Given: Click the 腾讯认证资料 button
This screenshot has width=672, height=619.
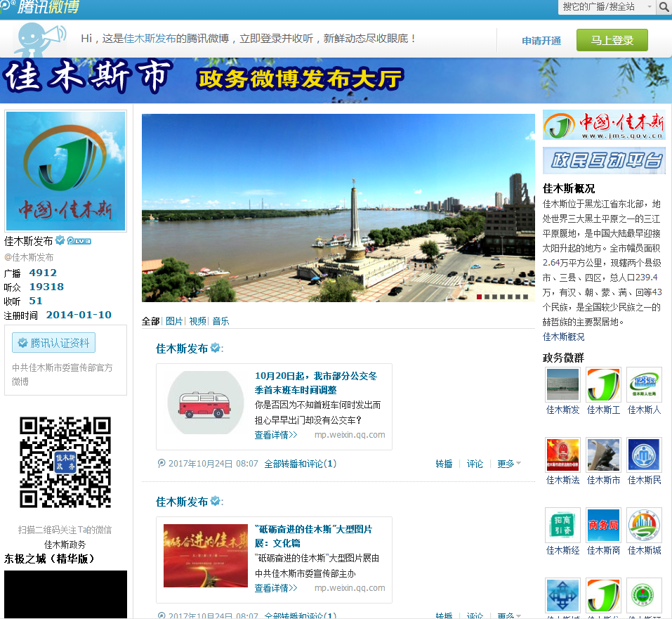Looking at the screenshot, I should point(54,343).
